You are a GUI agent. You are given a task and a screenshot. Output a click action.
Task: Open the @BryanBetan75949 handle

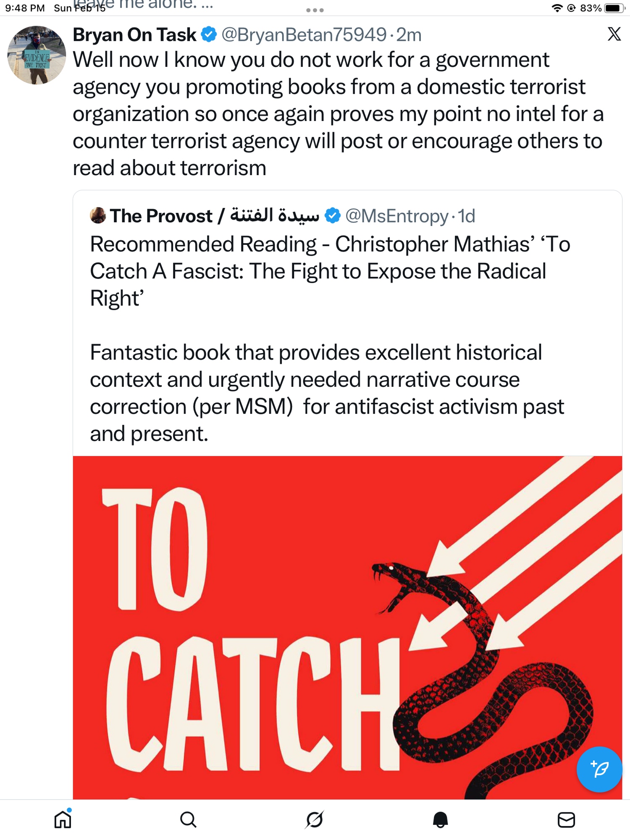[304, 34]
